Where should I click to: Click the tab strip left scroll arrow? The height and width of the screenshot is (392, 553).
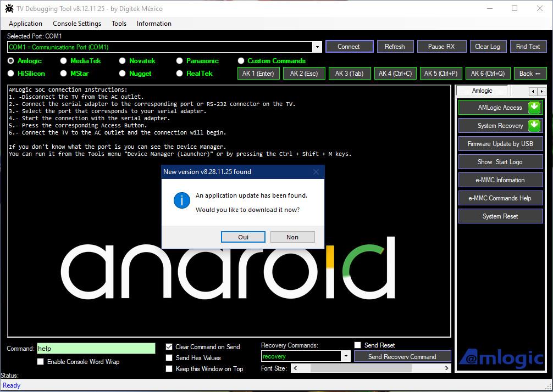(533, 91)
